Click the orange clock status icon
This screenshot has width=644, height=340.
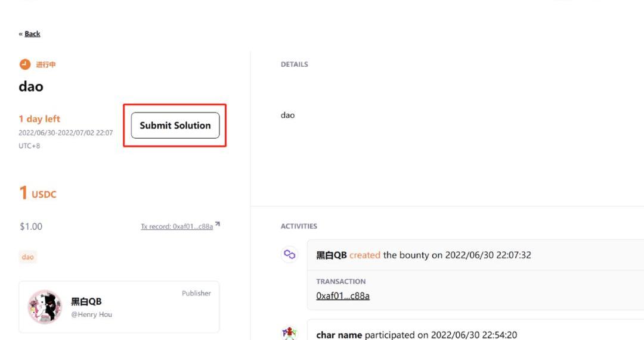[24, 64]
